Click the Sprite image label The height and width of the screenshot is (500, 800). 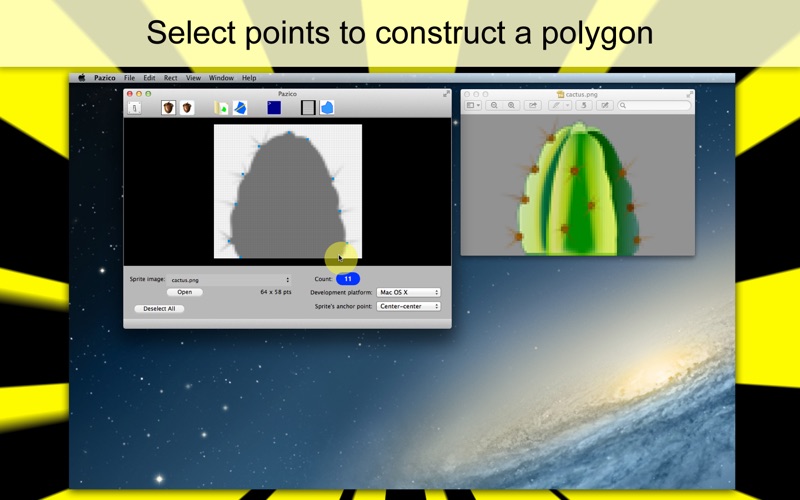pyautogui.click(x=147, y=279)
